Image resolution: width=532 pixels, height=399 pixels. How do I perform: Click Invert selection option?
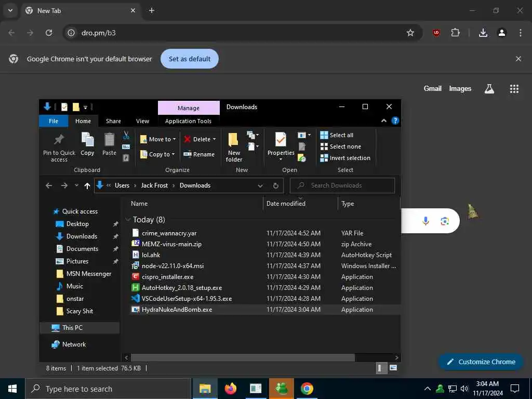pos(345,158)
